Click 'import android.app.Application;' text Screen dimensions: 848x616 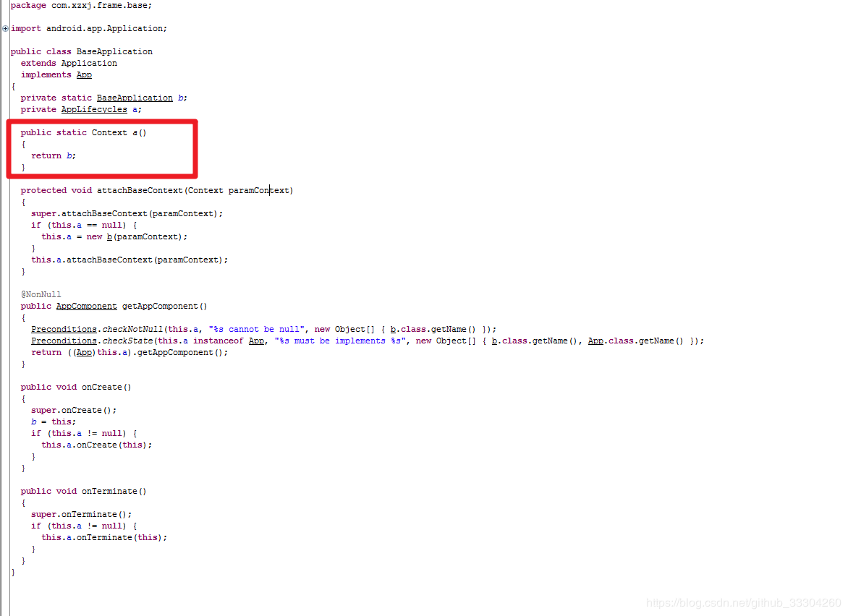coord(89,29)
